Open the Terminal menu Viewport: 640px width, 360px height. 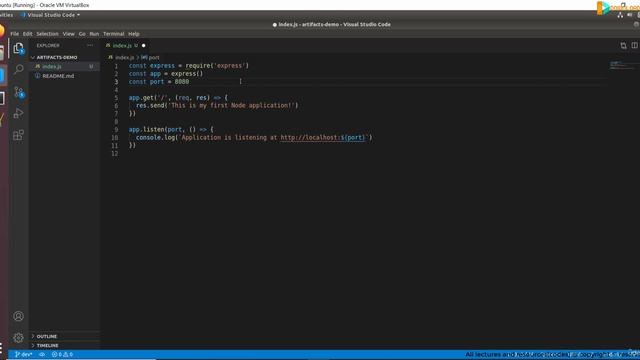(x=113, y=34)
